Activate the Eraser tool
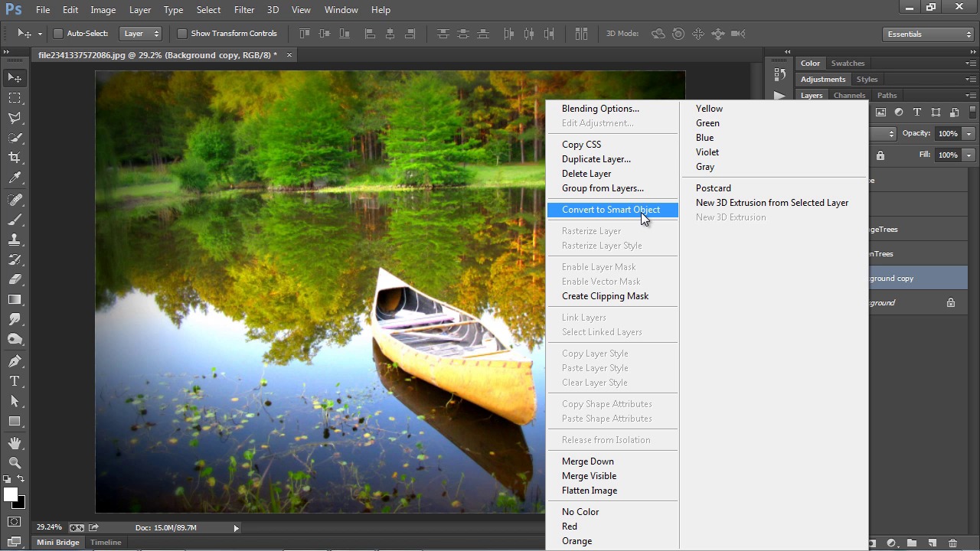 (15, 279)
